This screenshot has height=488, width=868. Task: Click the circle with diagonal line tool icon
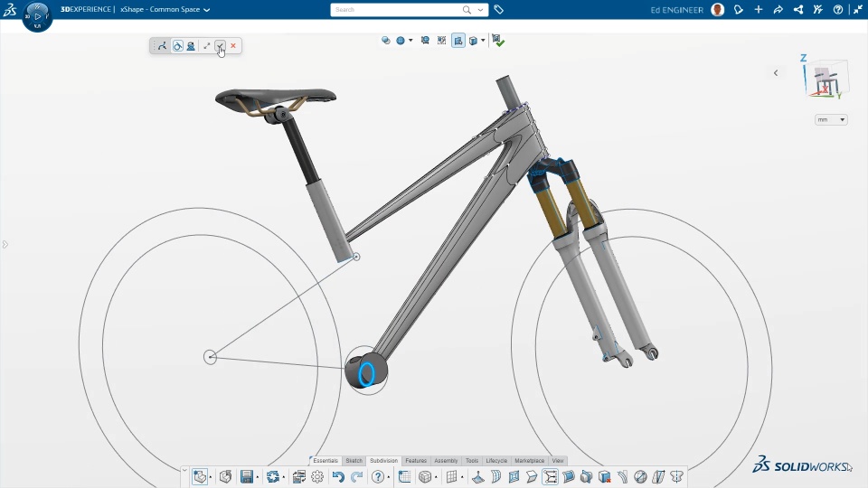tap(640, 476)
